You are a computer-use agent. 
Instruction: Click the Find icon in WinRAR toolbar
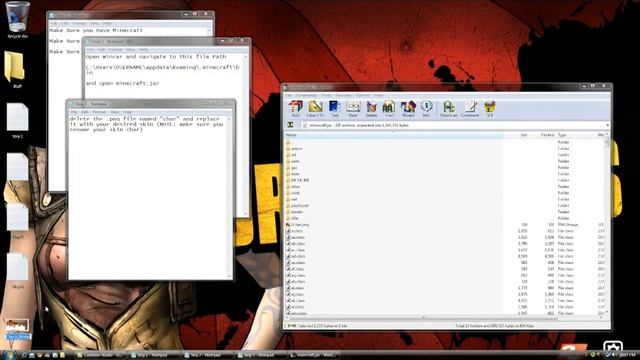click(389, 109)
